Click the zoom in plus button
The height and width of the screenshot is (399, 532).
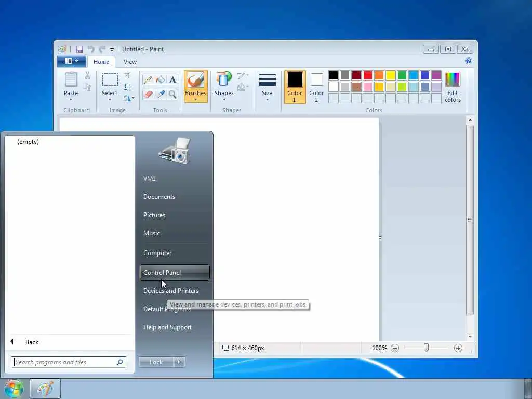(458, 348)
